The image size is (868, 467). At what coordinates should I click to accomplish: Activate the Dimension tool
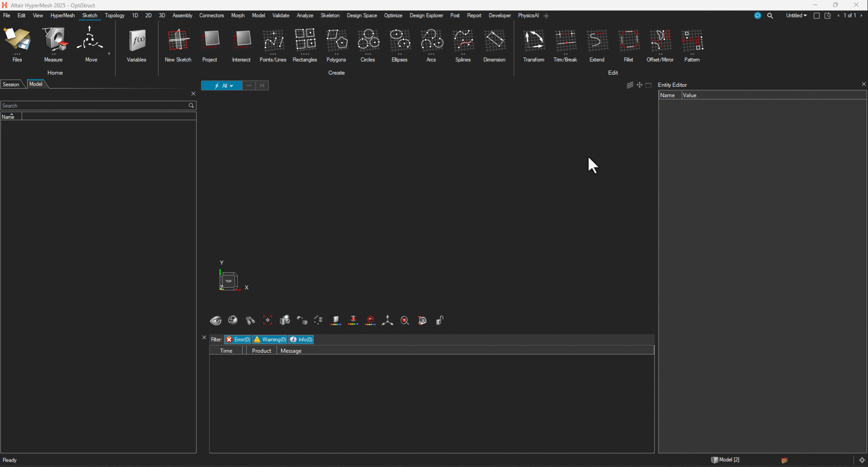pos(495,44)
